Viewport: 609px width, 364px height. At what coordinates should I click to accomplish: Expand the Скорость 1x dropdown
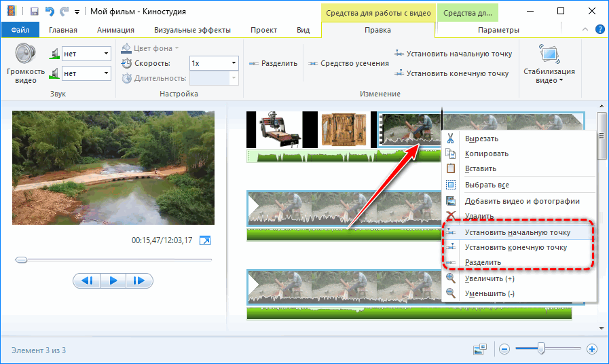(234, 62)
